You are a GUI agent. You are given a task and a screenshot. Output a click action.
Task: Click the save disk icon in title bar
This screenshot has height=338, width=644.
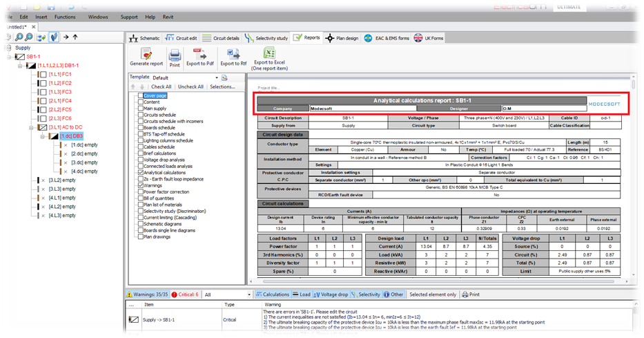[x=51, y=7]
